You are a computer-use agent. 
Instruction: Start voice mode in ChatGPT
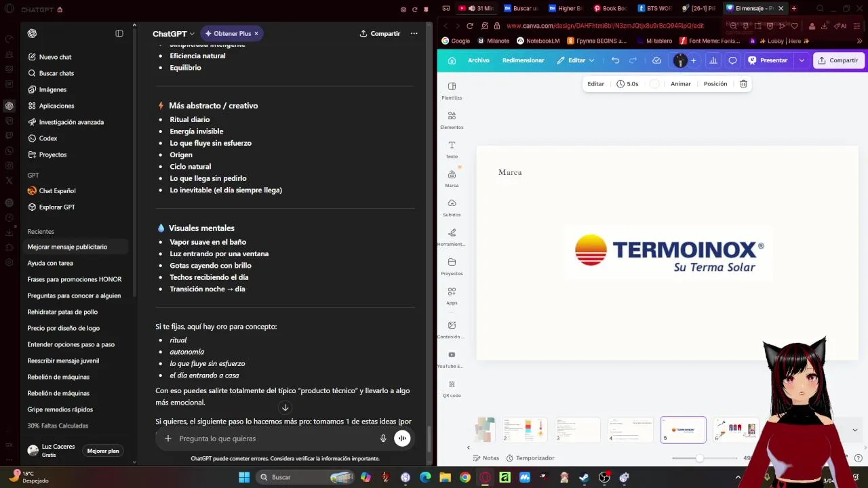click(402, 439)
